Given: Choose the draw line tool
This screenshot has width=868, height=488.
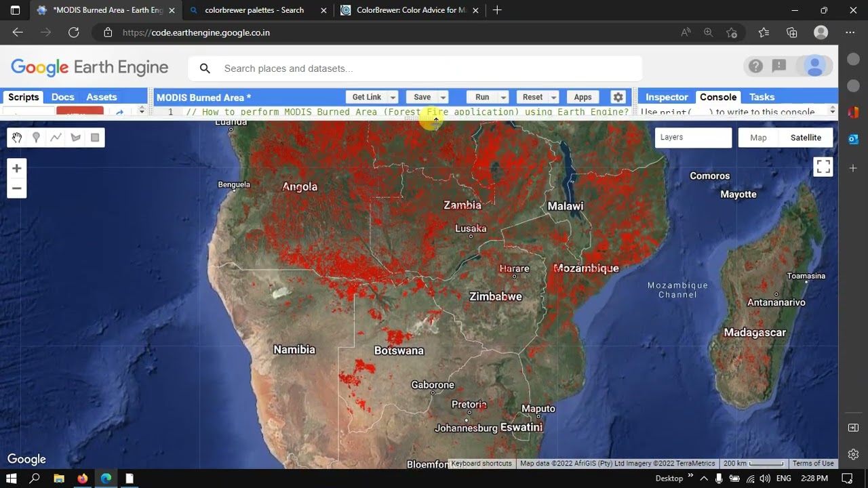Looking at the screenshot, I should tap(56, 138).
